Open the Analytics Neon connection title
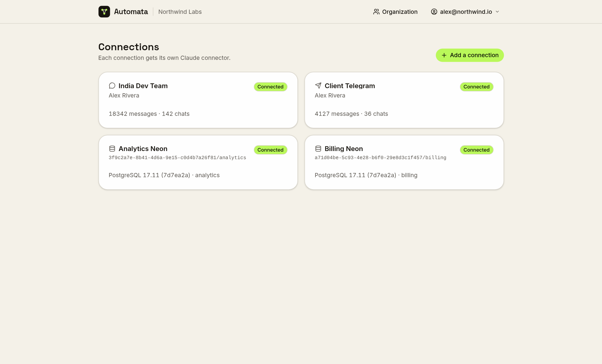Image resolution: width=602 pixels, height=364 pixels. click(143, 149)
